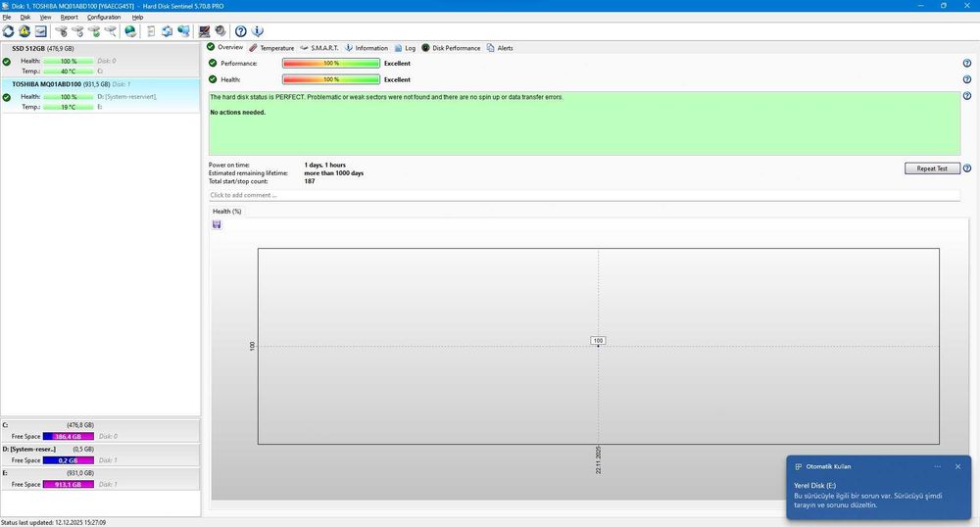Click green check icon on TOSHIBA disk

point(6,97)
